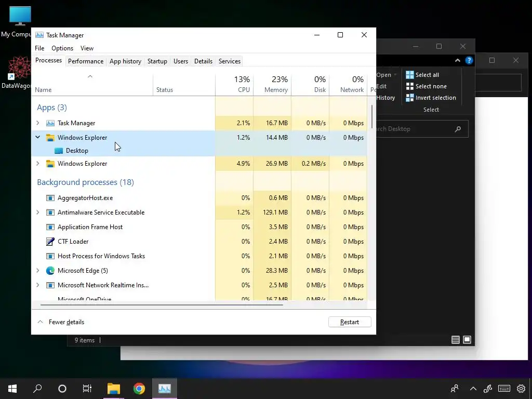Click the Application Frame Host icon

50,227
